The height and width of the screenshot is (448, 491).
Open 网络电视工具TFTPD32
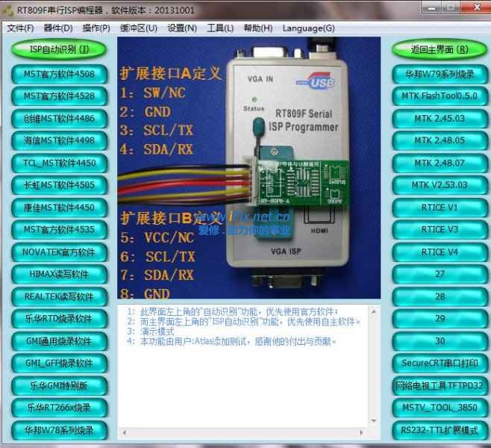pyautogui.click(x=440, y=386)
